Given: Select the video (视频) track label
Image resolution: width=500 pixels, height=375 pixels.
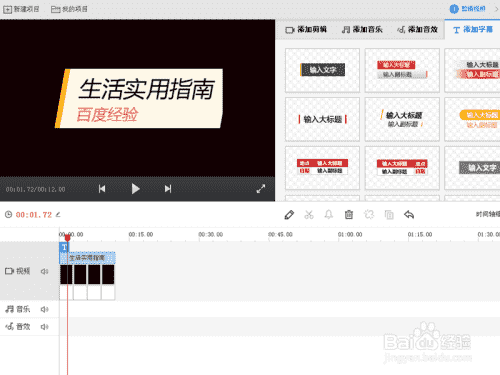Looking at the screenshot, I should [18, 271].
